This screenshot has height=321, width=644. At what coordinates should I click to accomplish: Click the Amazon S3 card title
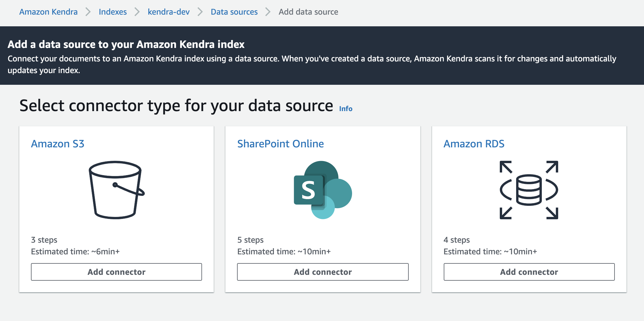click(58, 144)
